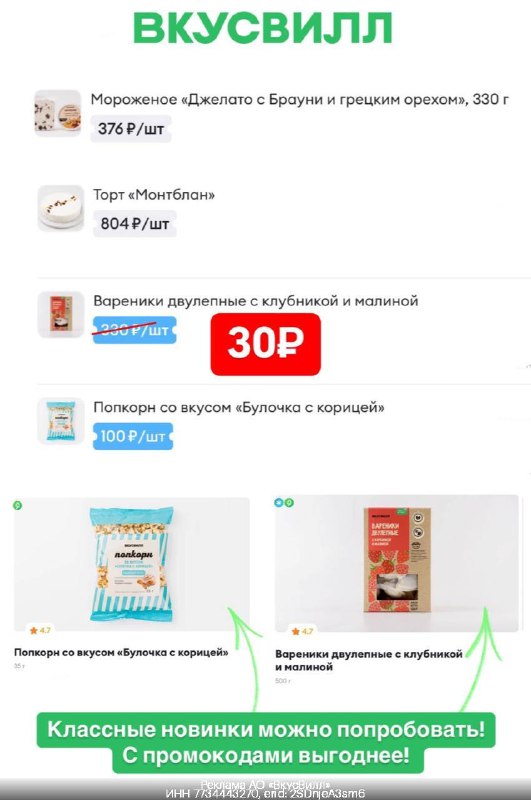Open Мороженое «Джелато с Брауни» title
The height and width of the screenshot is (800, 531).
point(299,99)
